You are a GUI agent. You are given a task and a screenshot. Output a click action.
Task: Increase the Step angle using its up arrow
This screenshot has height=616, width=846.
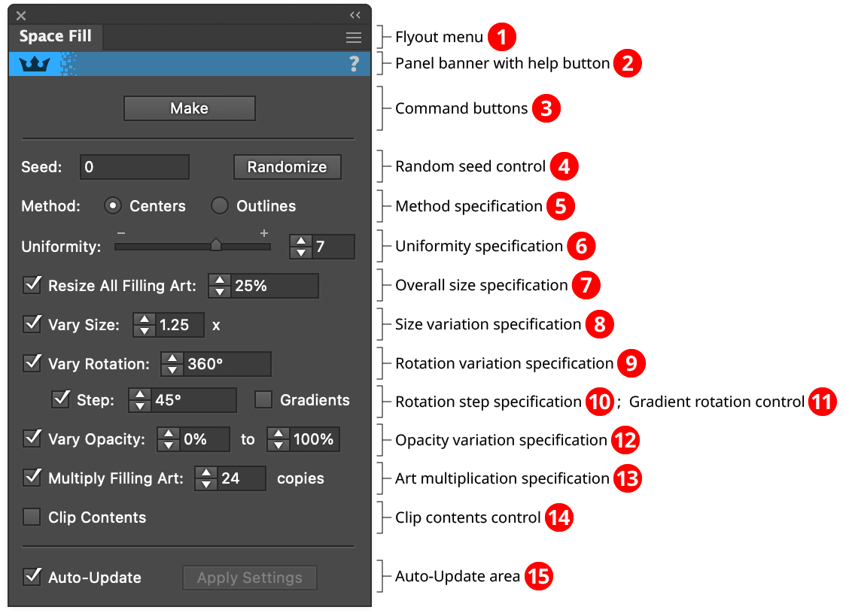pos(140,395)
